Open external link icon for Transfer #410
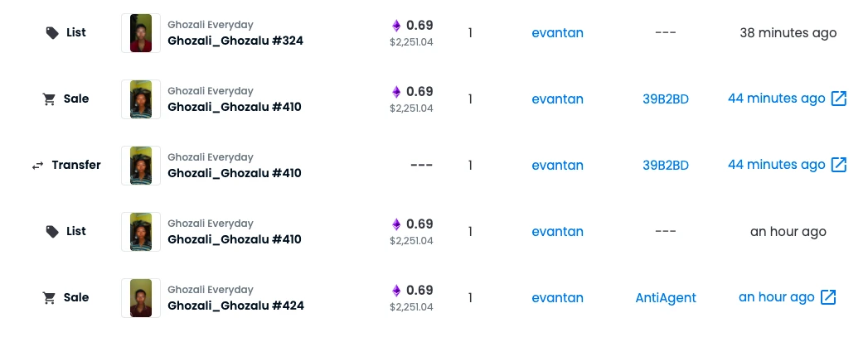The height and width of the screenshot is (337, 868). click(x=839, y=165)
